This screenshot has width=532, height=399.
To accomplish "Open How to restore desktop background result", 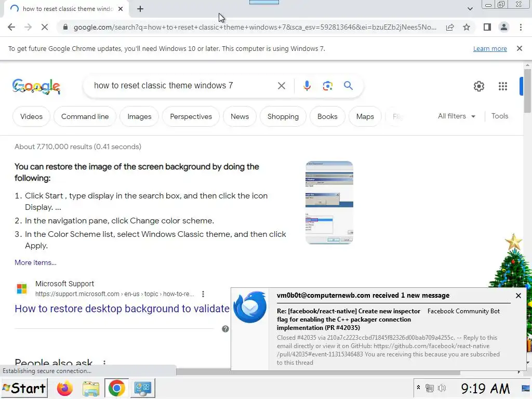I will [x=122, y=309].
